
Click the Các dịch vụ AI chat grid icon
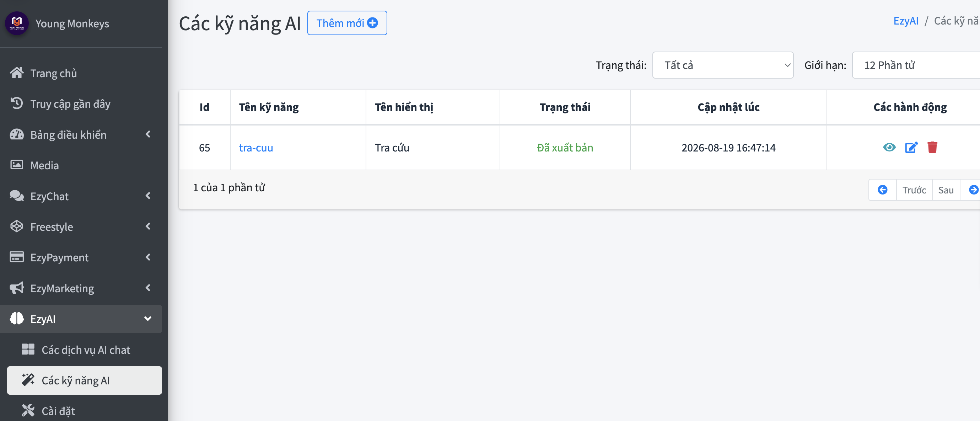click(x=28, y=350)
